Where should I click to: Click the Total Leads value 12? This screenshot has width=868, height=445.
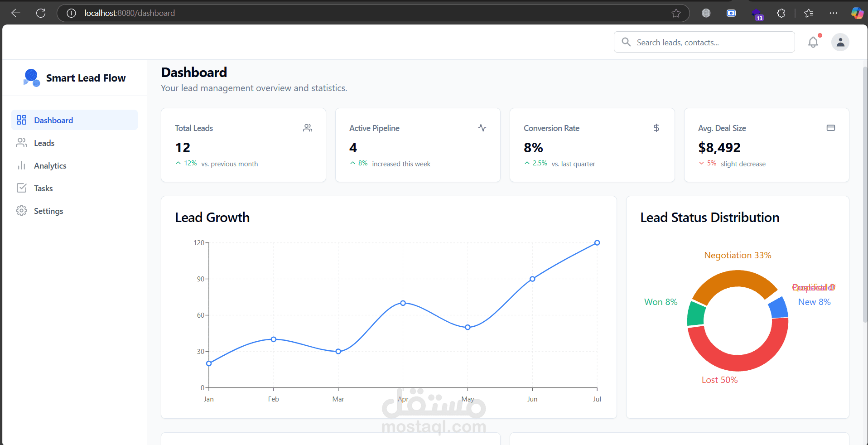point(183,148)
